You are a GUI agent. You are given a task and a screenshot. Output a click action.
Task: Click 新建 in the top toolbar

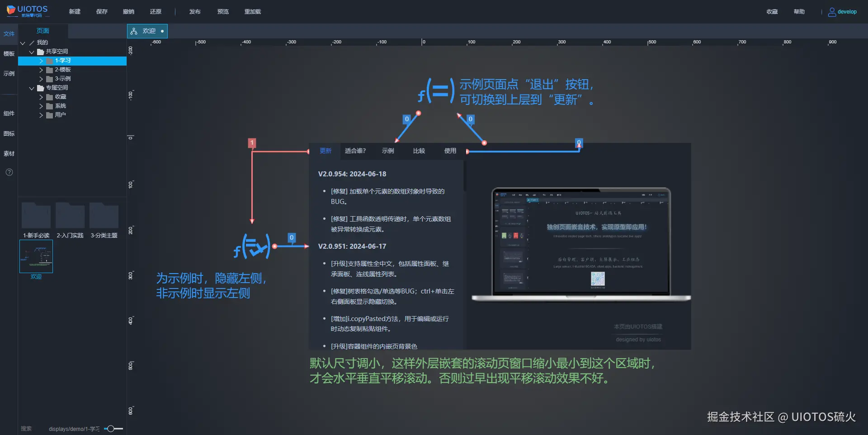pyautogui.click(x=75, y=12)
